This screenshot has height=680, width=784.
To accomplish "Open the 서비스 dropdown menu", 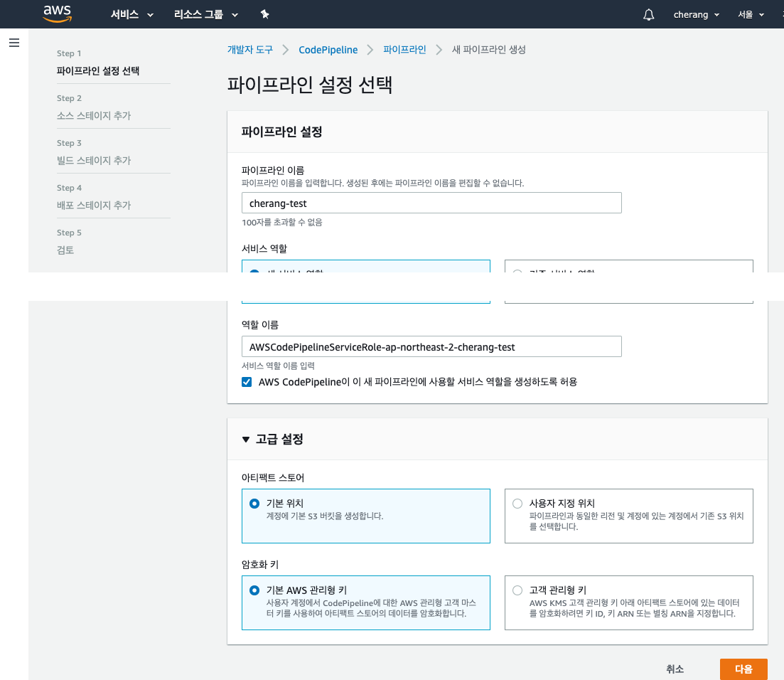I will [132, 14].
